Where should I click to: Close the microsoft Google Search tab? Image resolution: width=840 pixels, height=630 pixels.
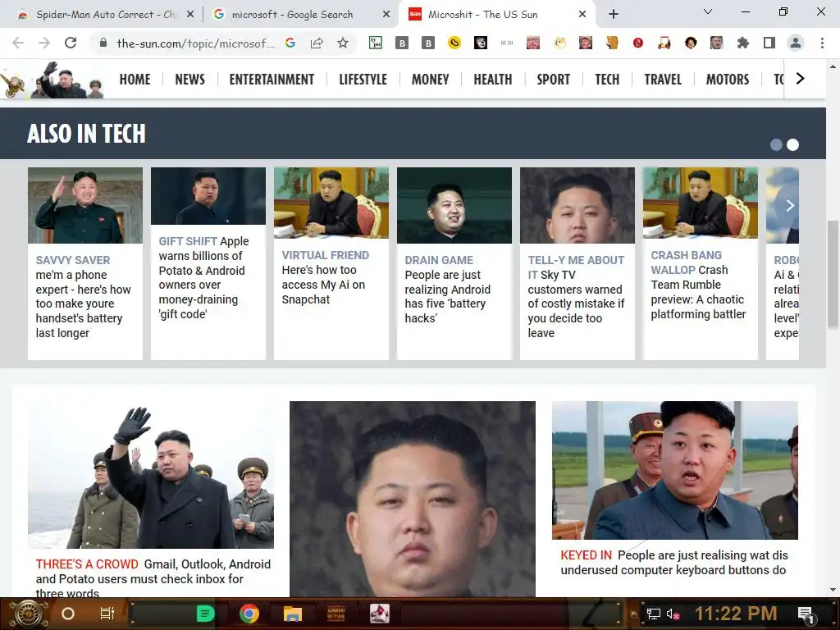click(x=386, y=15)
